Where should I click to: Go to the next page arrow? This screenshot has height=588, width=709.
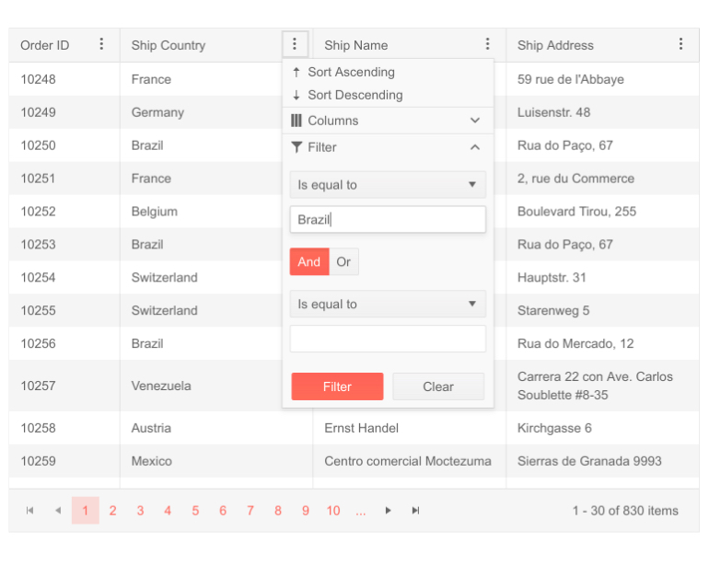[x=388, y=511]
